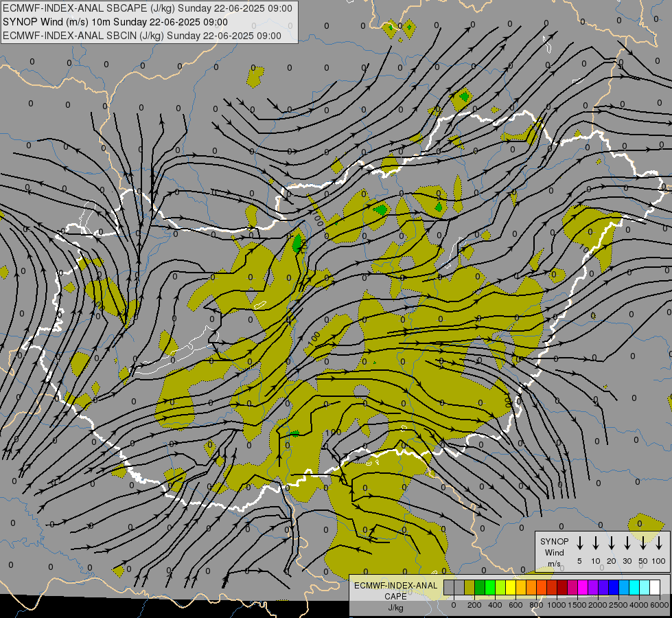Choose the magenta CAPE swatch
The width and height of the screenshot is (672, 618).
click(583, 587)
